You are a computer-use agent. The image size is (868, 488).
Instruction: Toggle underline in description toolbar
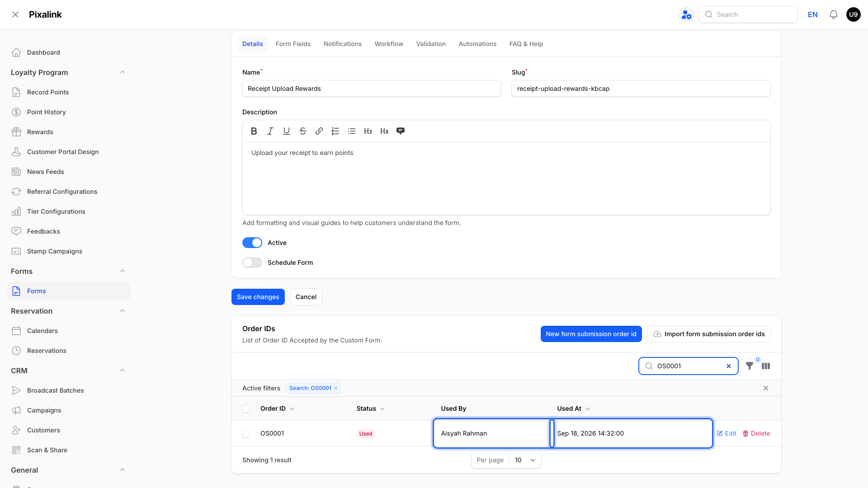[287, 131]
